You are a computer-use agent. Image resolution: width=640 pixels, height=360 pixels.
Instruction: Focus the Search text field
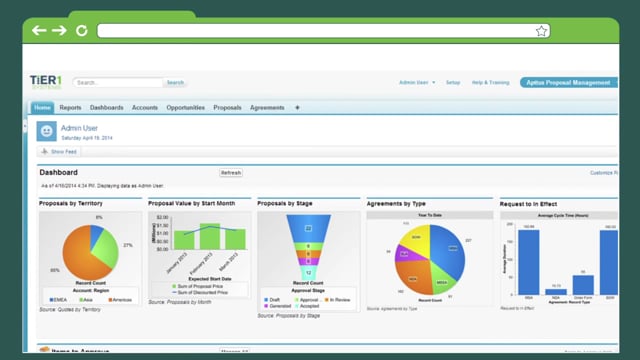[118, 82]
